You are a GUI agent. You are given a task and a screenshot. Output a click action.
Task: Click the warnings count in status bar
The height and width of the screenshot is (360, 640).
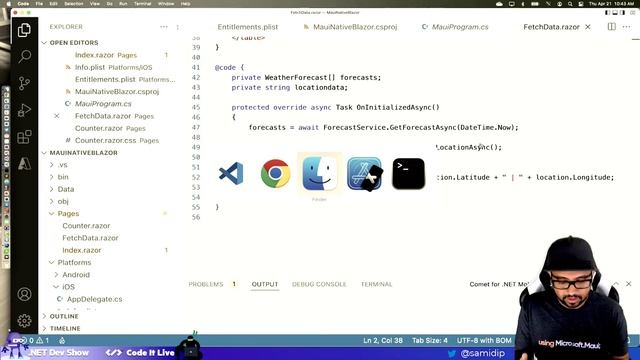tap(43, 340)
